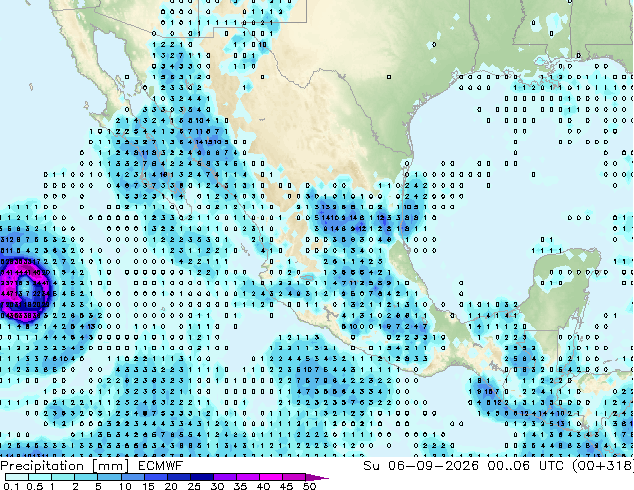Viewport: 634px width, 490px height.
Task: Select the 5–10 mm legend color swatch
Action: click(x=109, y=477)
